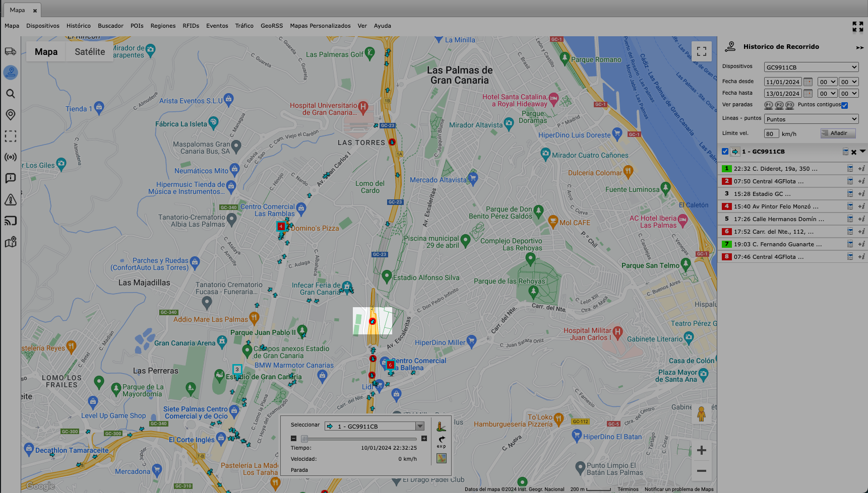Open Street View pegman
Screen dimensions: 868x493
(701, 414)
